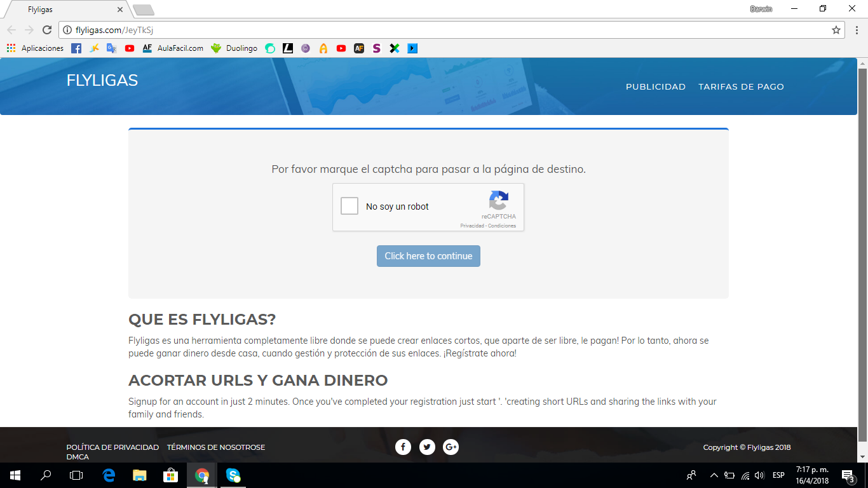The image size is (868, 488).
Task: Open the TARIFAS DE PAGO menu item
Action: point(741,86)
